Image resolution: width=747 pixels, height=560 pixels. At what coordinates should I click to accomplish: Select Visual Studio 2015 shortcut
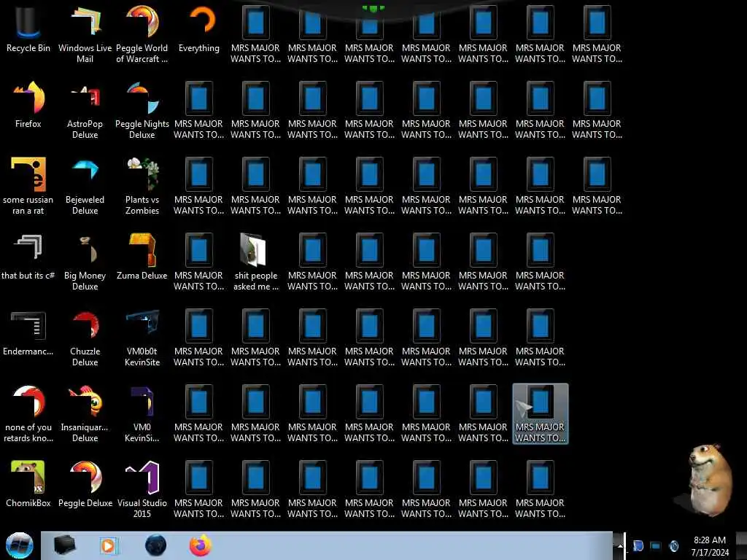point(142,490)
